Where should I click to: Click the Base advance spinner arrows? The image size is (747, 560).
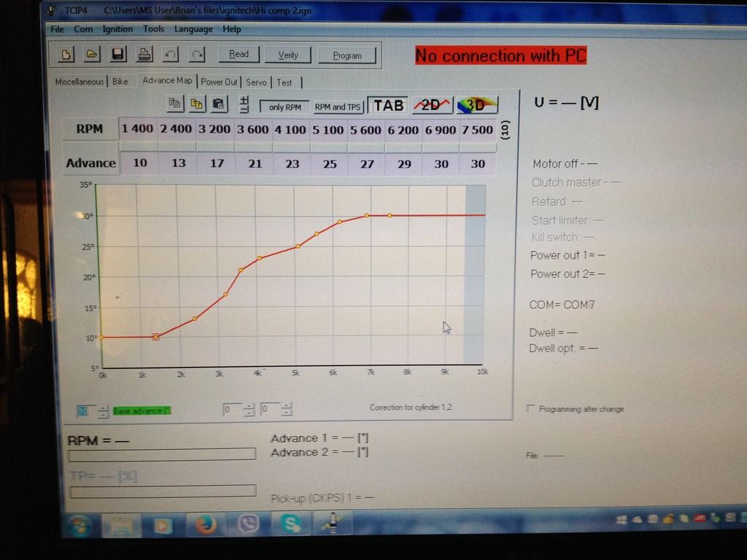point(104,411)
